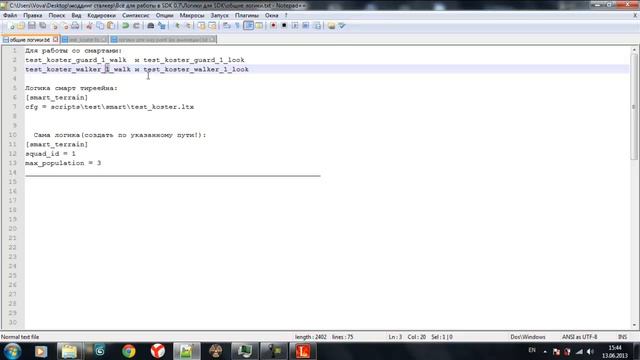The image size is (640, 360).
Task: Switch to the third document tab
Action: (163, 40)
